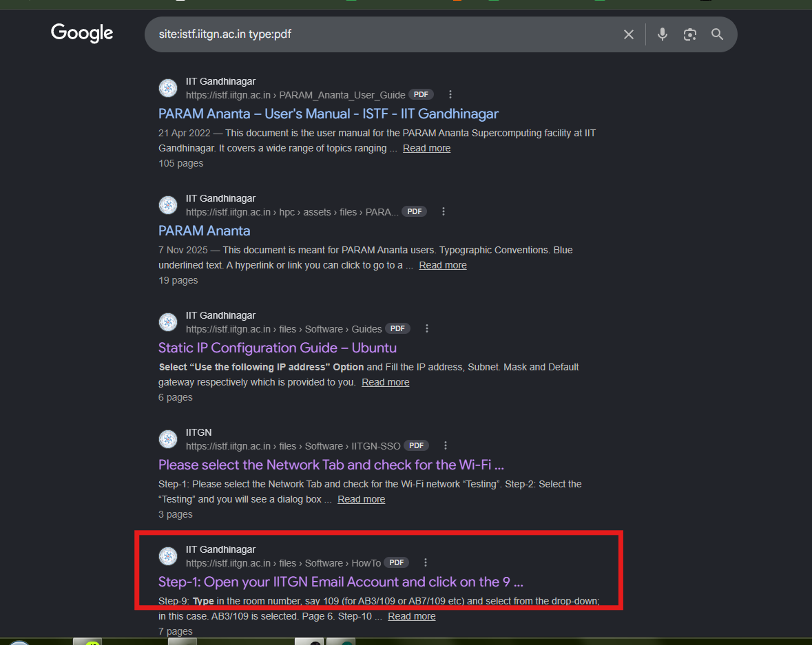
Task: Click the 'IITGN' site name
Action: (x=199, y=432)
